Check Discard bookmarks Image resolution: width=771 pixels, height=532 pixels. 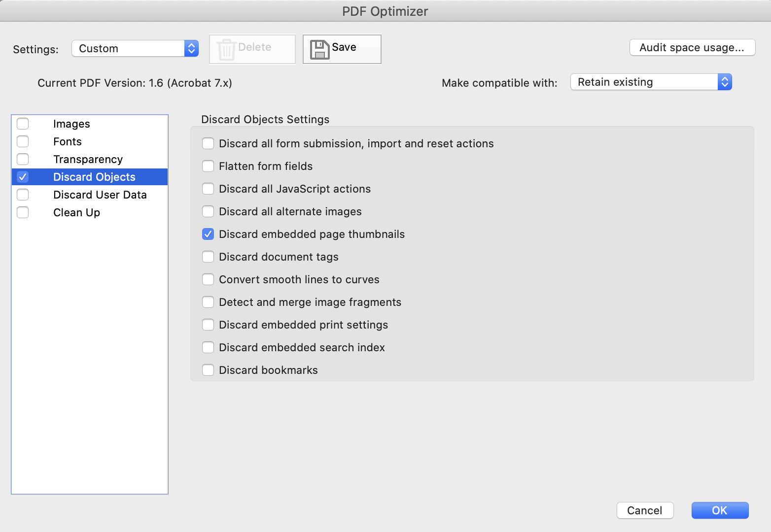208,370
